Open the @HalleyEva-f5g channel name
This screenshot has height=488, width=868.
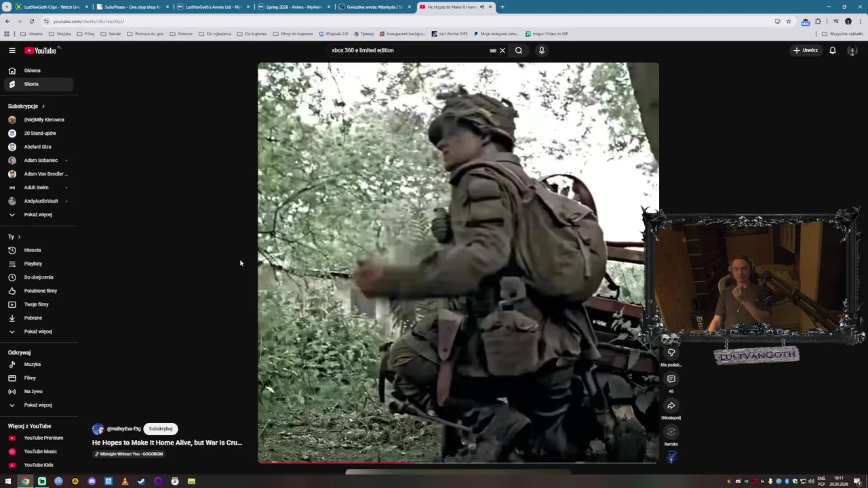[x=123, y=428]
